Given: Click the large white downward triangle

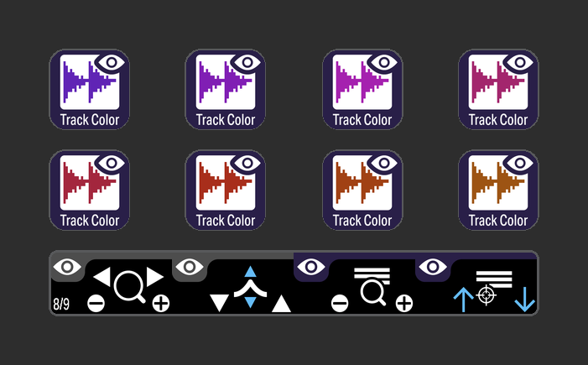Looking at the screenshot, I should pyautogui.click(x=220, y=303).
